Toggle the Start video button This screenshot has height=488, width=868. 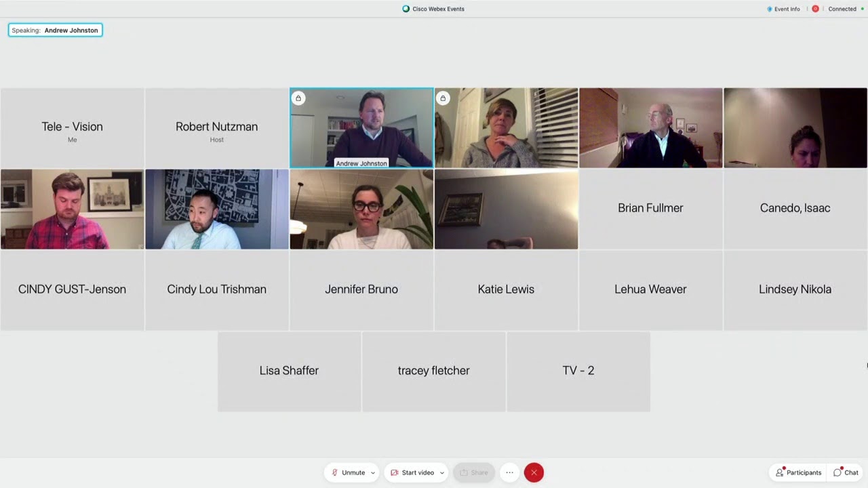(411, 472)
